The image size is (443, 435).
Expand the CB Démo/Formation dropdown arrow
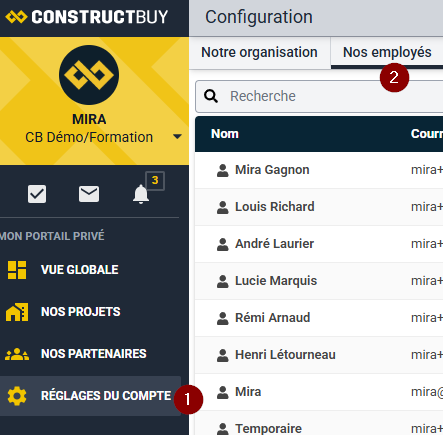click(177, 137)
